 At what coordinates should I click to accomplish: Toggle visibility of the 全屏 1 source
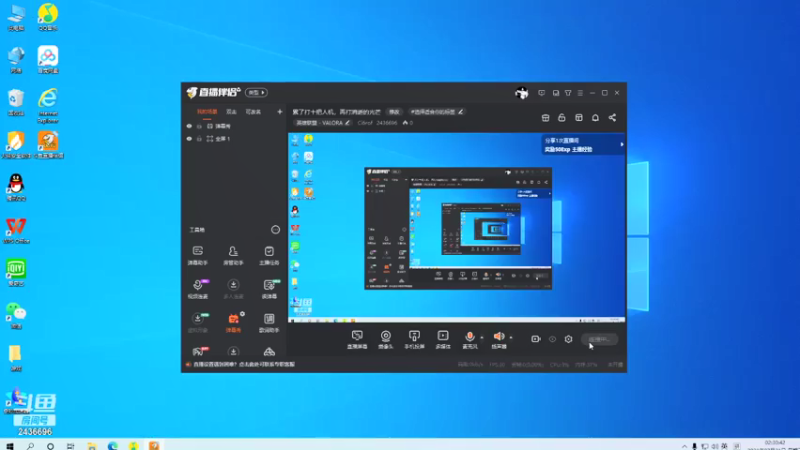pos(189,139)
